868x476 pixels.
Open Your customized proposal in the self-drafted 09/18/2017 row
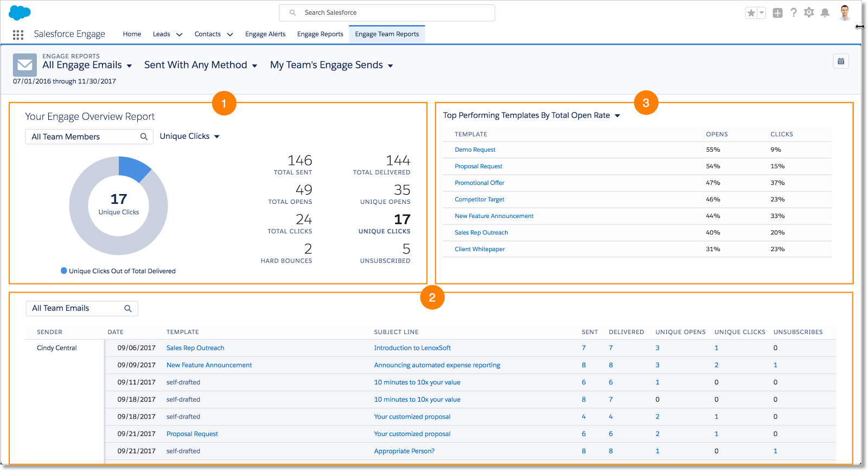[x=412, y=417]
